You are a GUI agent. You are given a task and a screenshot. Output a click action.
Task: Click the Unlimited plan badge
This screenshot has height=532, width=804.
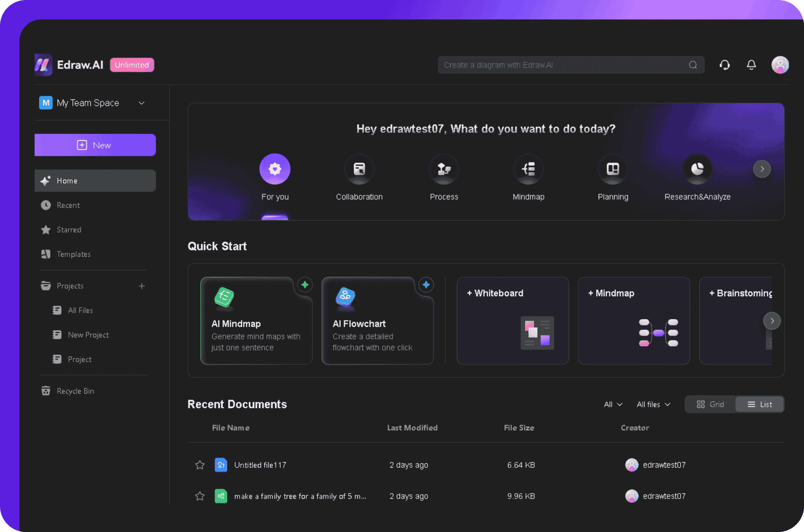(132, 65)
